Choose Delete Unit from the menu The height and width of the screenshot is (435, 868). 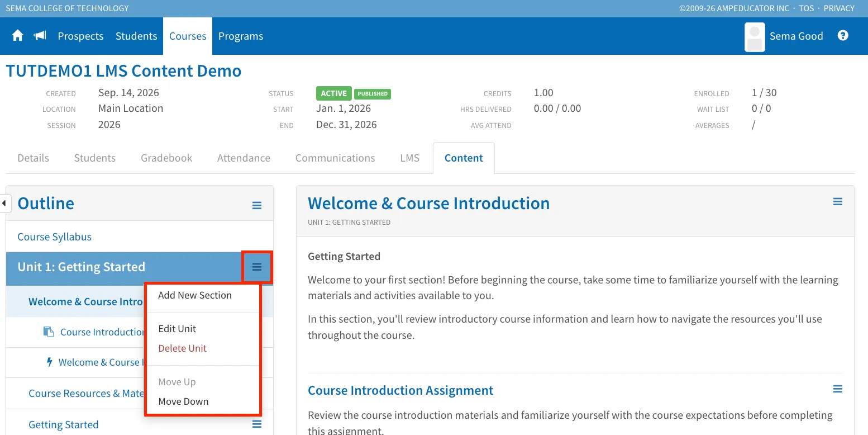pyautogui.click(x=183, y=348)
